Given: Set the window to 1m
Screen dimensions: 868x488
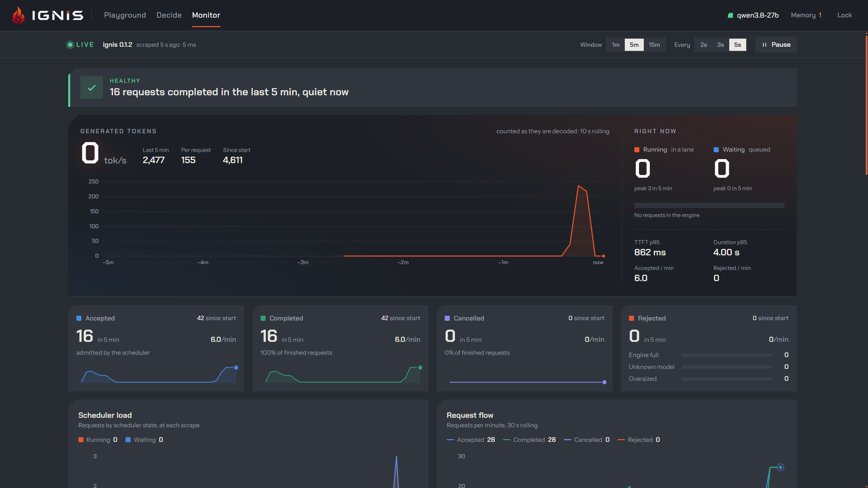Looking at the screenshot, I should [x=615, y=45].
